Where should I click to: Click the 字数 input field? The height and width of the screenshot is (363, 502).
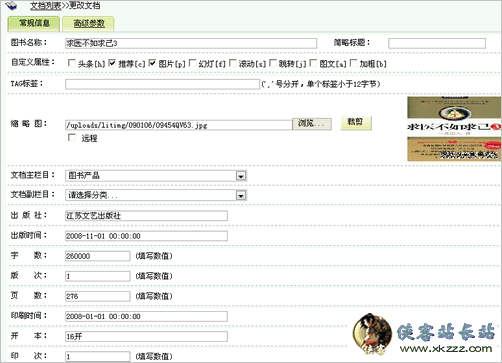coord(98,256)
